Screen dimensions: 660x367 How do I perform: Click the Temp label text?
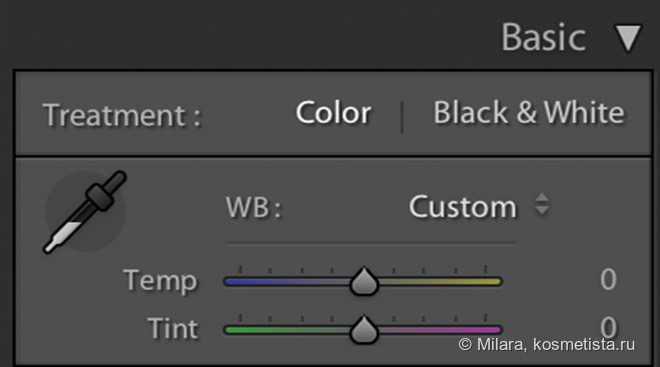(x=160, y=281)
